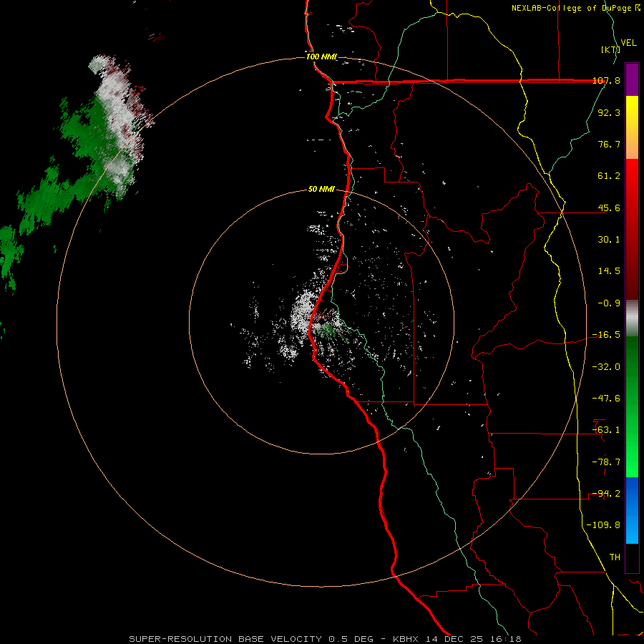The height and width of the screenshot is (644, 644).
Task: Click the -16.5 legend value
Action: coord(606,335)
